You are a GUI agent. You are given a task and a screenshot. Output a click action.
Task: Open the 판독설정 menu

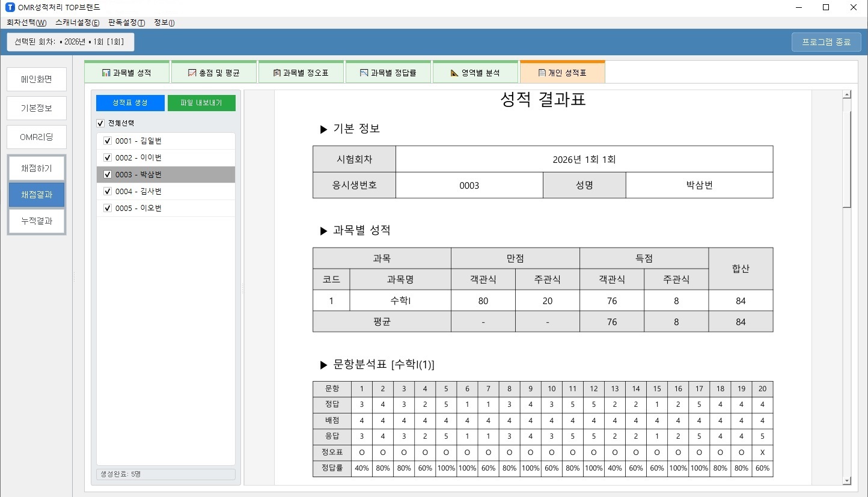[126, 23]
